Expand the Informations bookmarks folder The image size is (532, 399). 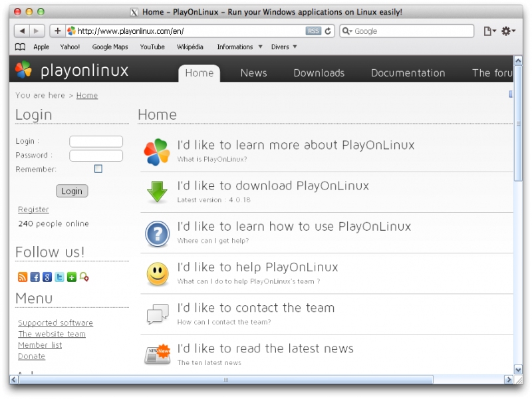[239, 47]
